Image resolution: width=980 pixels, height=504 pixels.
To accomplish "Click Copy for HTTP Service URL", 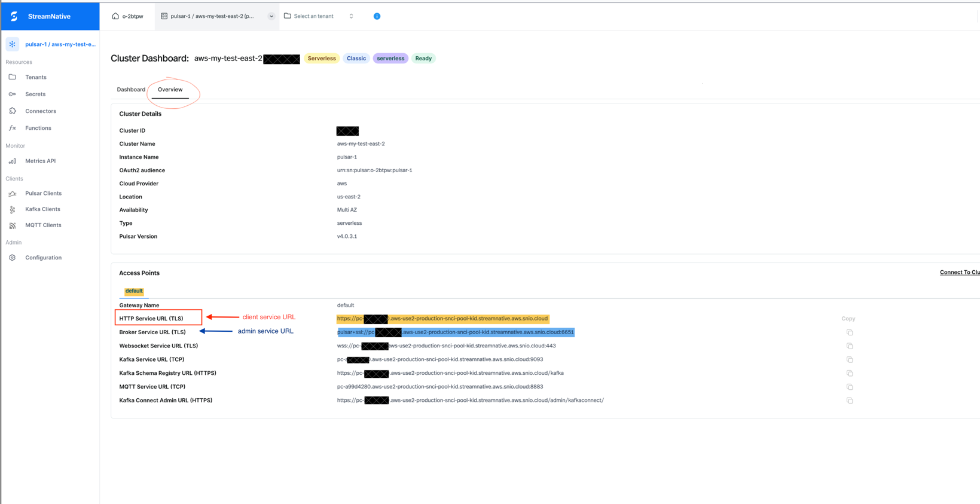I will 848,319.
